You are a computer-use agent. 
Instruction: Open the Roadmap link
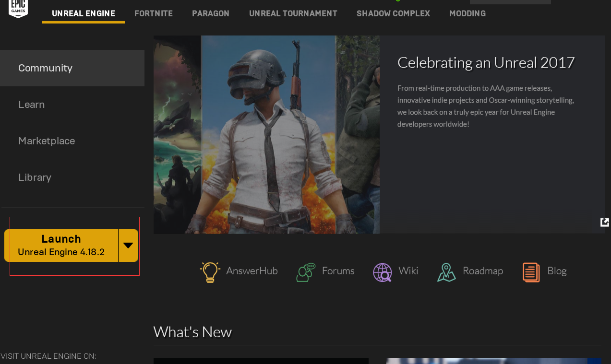coord(483,271)
